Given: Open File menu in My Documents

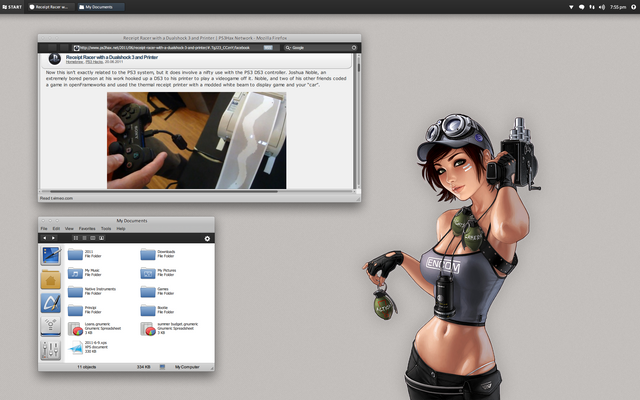Looking at the screenshot, I should tap(44, 229).
